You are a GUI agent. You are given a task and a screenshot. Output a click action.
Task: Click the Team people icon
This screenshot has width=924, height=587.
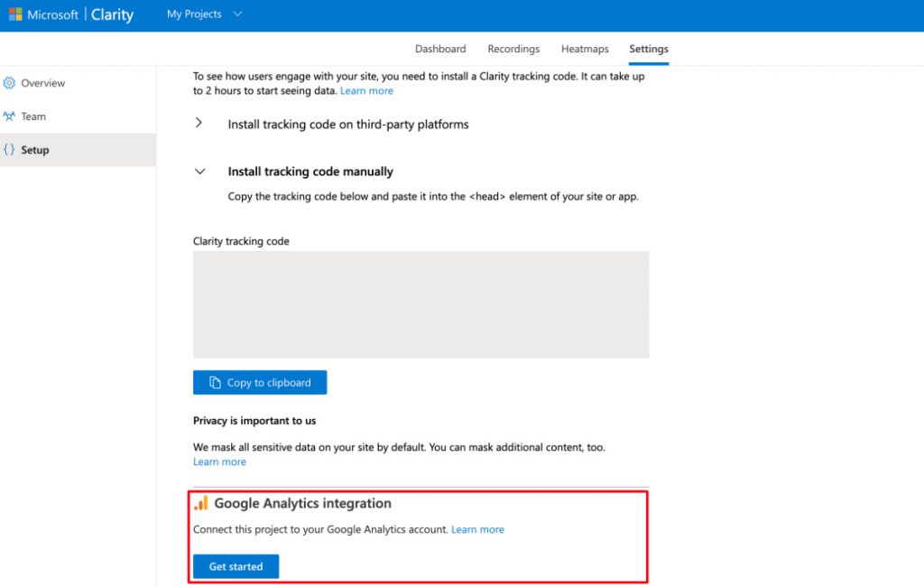[9, 116]
